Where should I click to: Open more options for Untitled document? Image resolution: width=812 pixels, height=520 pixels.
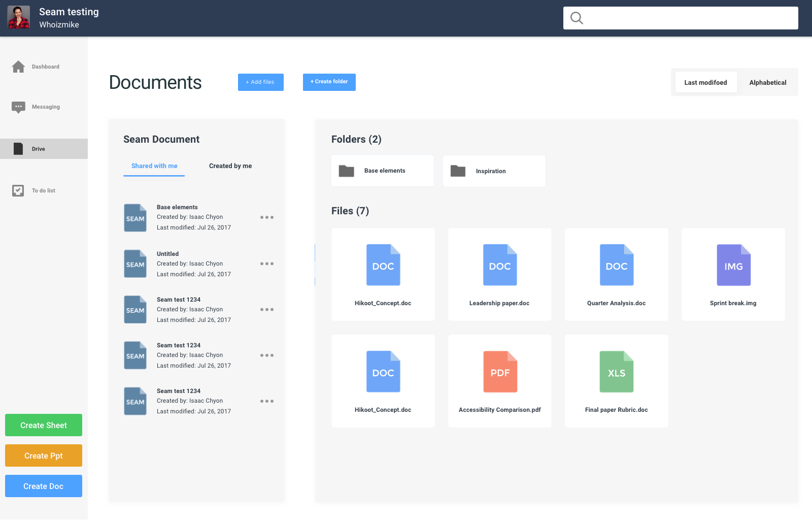point(267,264)
